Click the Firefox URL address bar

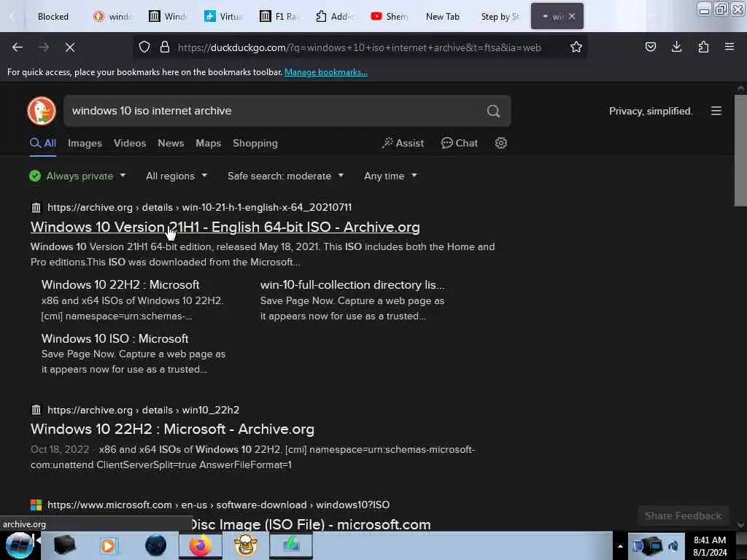(359, 47)
